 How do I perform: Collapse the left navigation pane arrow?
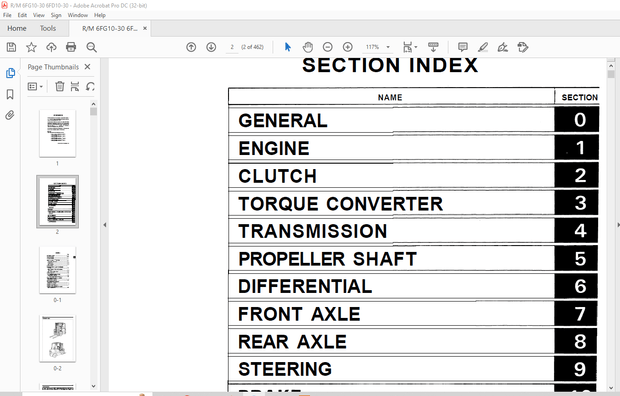[x=105, y=225]
